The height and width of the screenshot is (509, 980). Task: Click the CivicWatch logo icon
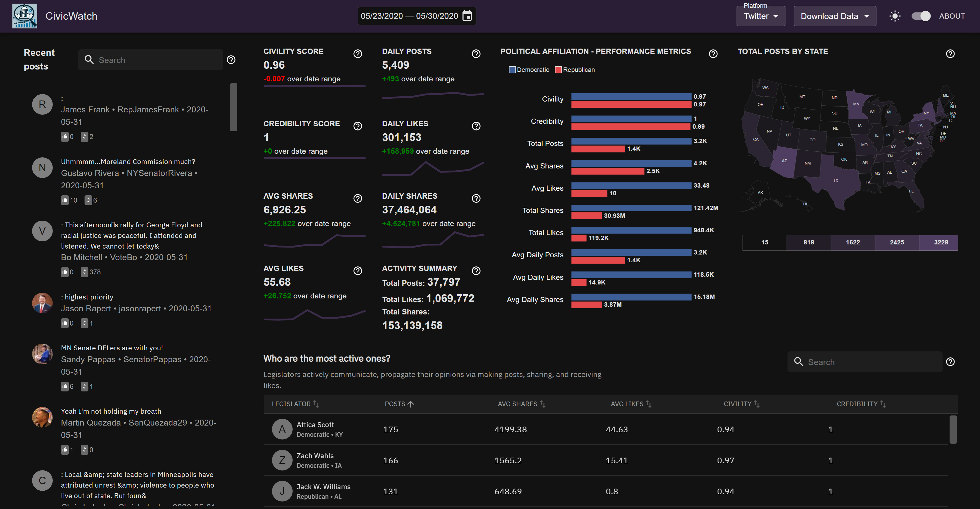point(25,16)
